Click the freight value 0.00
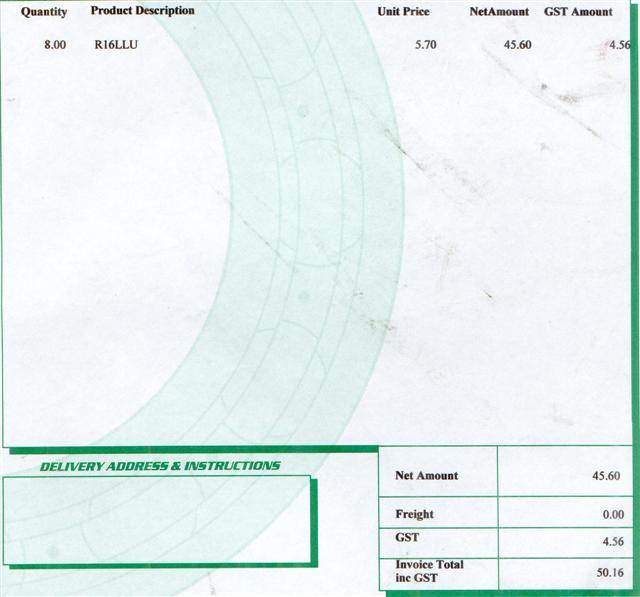The height and width of the screenshot is (597, 640). [610, 514]
